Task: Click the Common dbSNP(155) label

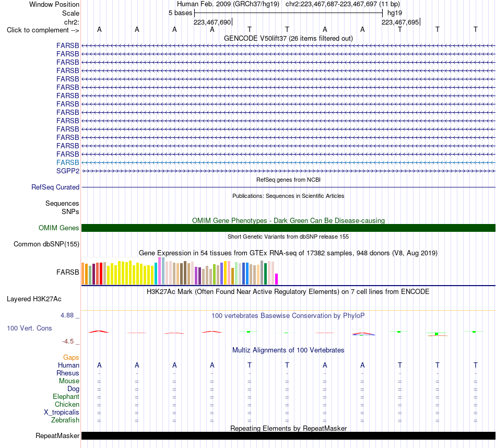Action: [x=46, y=244]
